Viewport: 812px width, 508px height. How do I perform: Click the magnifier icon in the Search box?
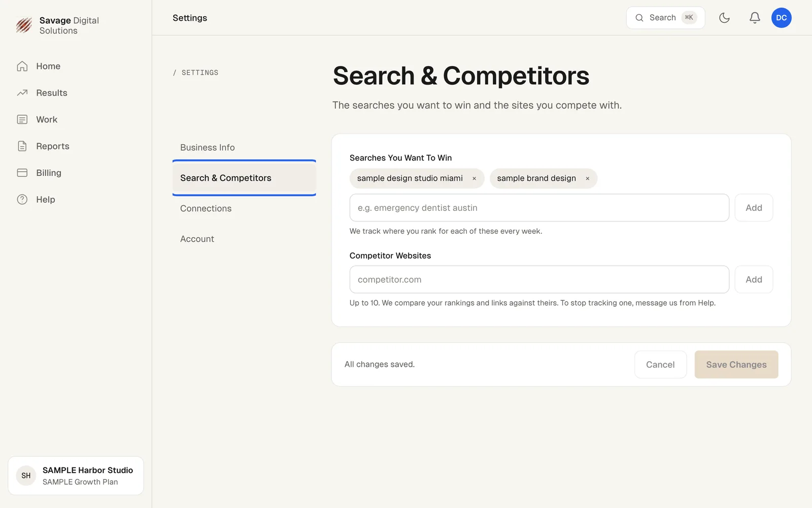(639, 18)
